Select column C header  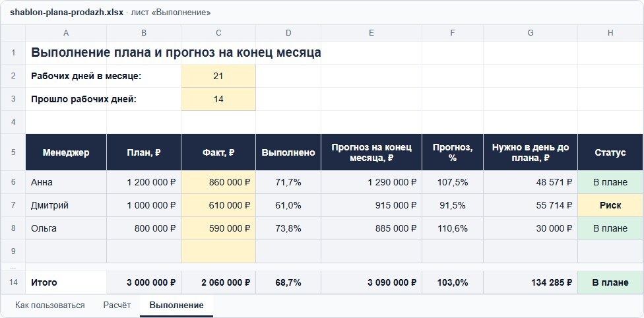click(218, 33)
